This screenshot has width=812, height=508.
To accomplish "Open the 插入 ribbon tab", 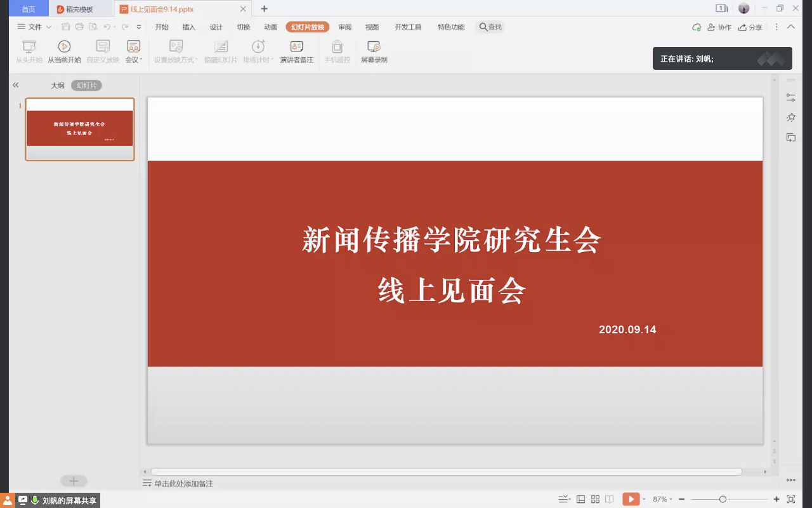I will pos(189,27).
